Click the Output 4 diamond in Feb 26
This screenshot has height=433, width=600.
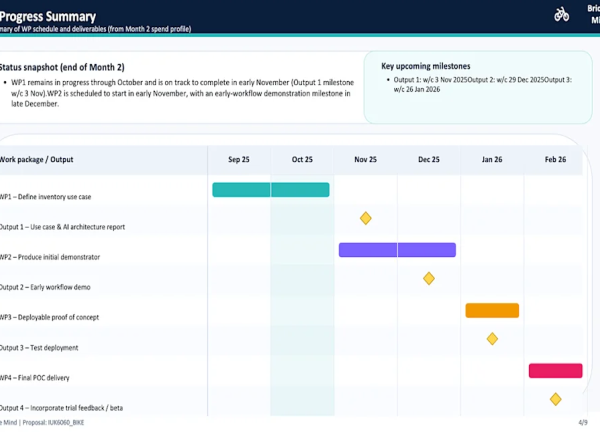coord(556,399)
